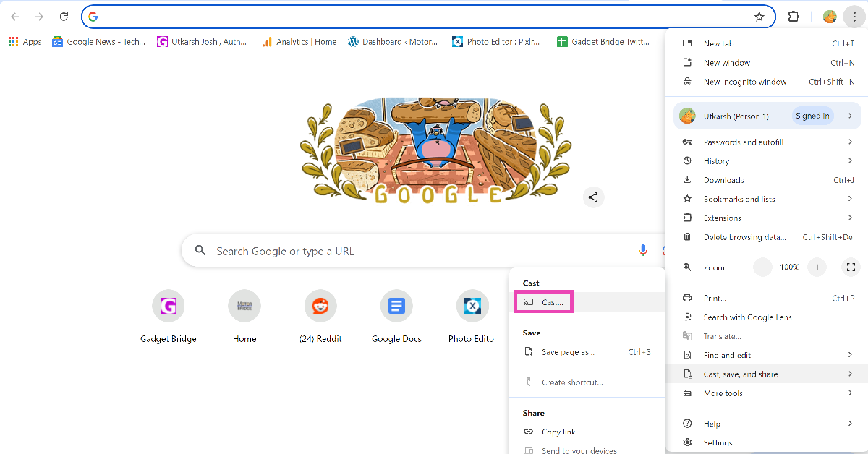
Task: Expand the More tools submenu
Action: (x=767, y=393)
